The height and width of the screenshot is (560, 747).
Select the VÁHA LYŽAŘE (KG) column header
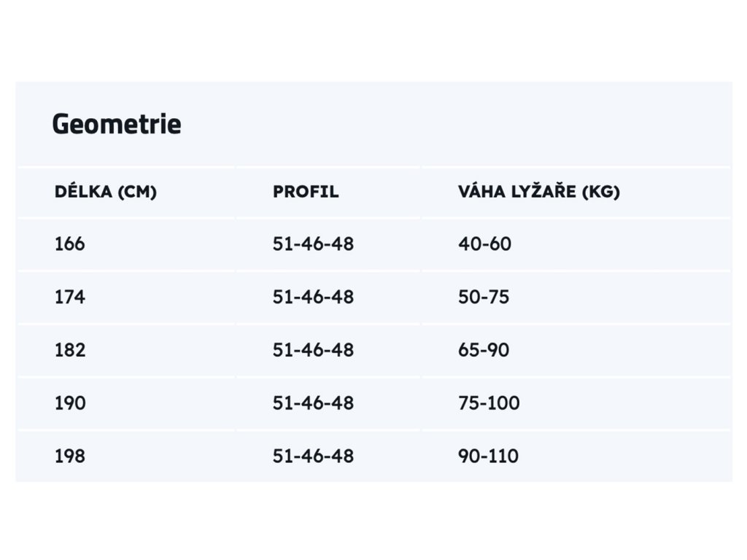[x=539, y=192]
